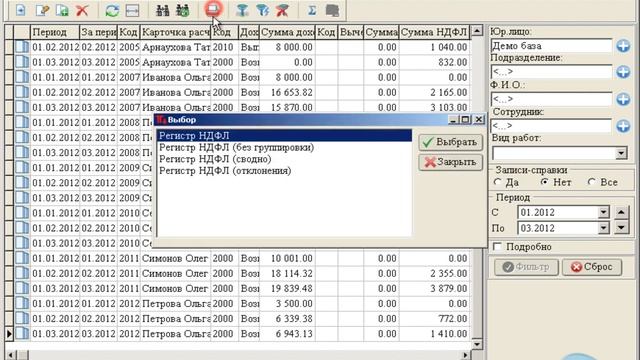Click document icon of row 01.01.2012 Симонов Олег
Screen dimensions: 640x360
[22, 258]
